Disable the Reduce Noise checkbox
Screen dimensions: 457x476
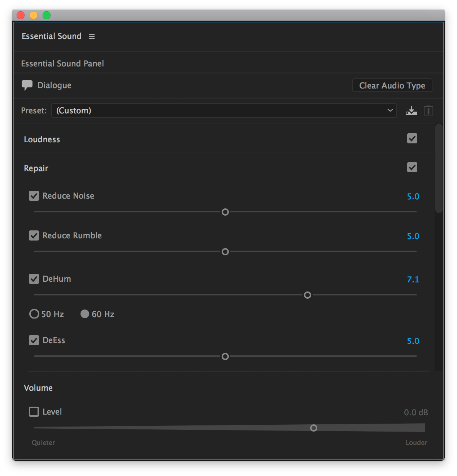34,196
